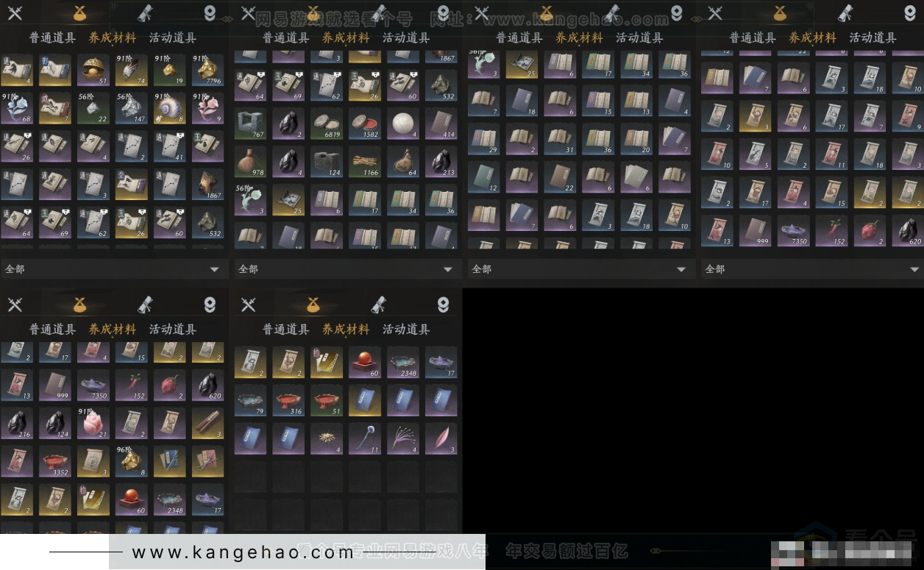Viewport: 924px width, 570px height.
Task: Open 养成材料 tab in top row's third panel
Action: point(579,38)
